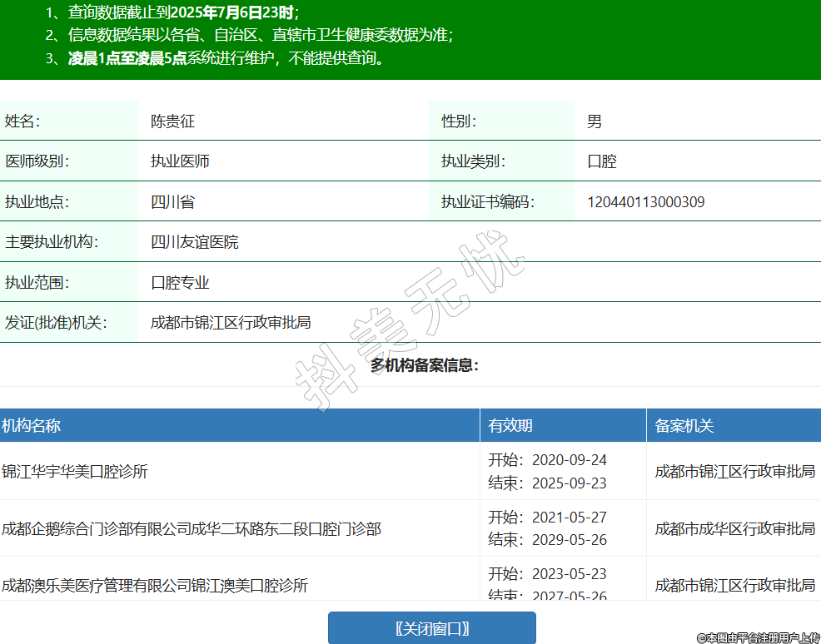The width and height of the screenshot is (821, 644).
Task: Click the certificate code 120440113000309
Action: click(646, 202)
